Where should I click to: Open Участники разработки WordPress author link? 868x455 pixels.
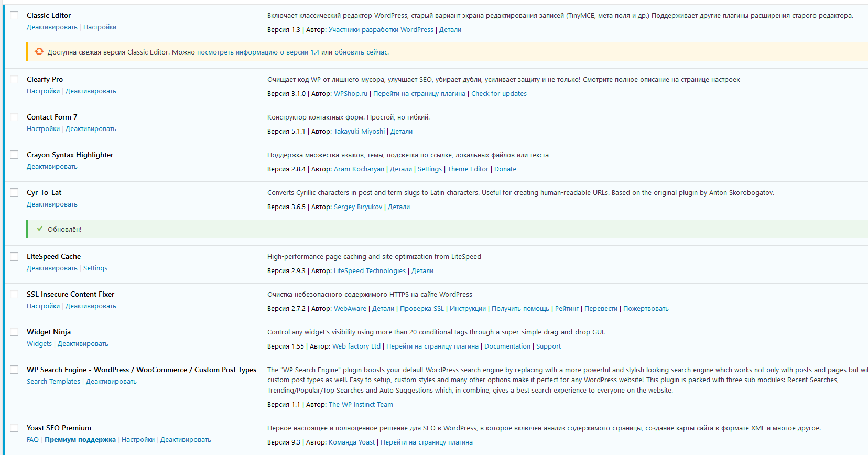point(381,30)
